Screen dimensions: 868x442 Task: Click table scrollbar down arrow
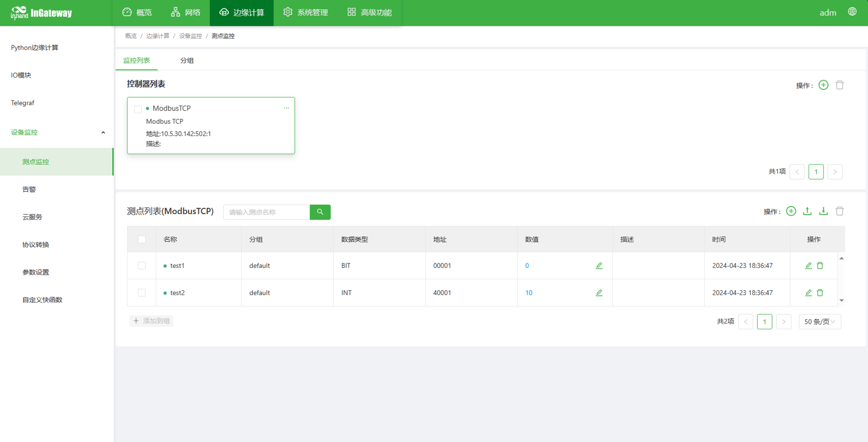pyautogui.click(x=841, y=300)
